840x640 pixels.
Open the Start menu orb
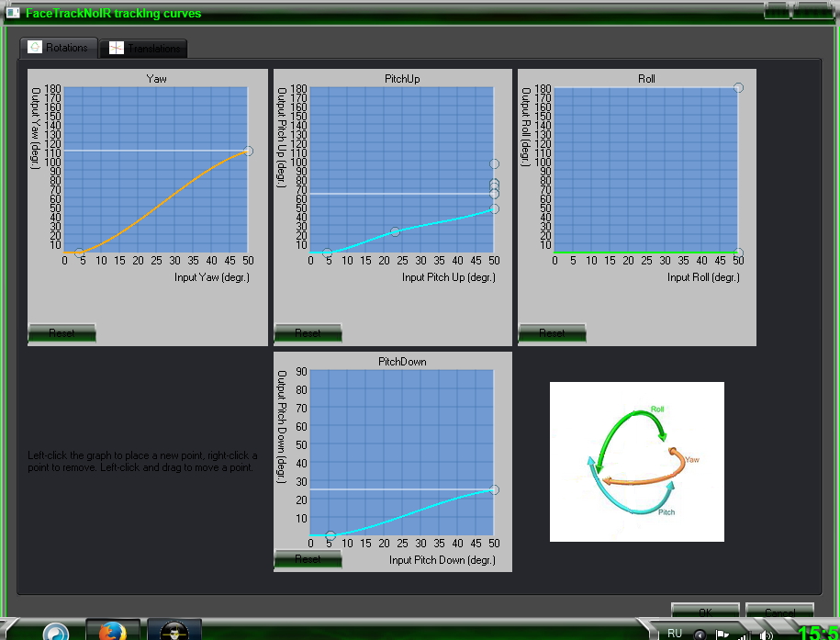coord(56,632)
